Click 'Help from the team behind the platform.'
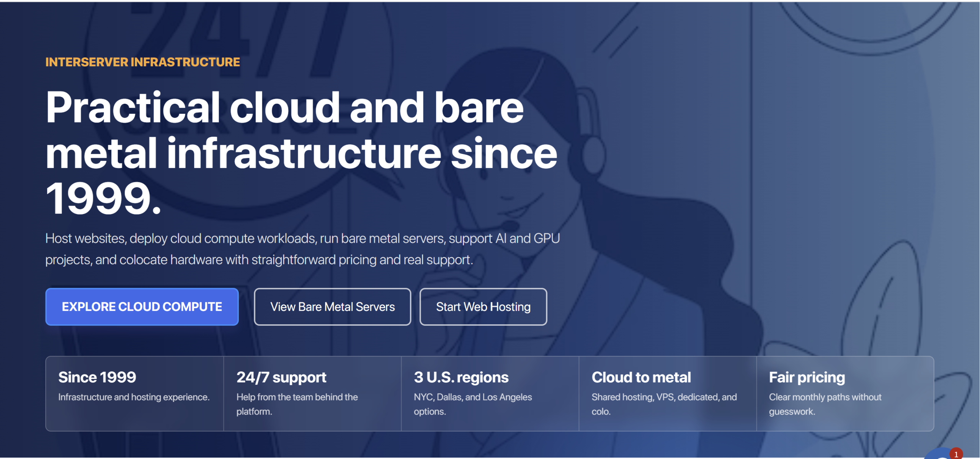 click(x=297, y=404)
